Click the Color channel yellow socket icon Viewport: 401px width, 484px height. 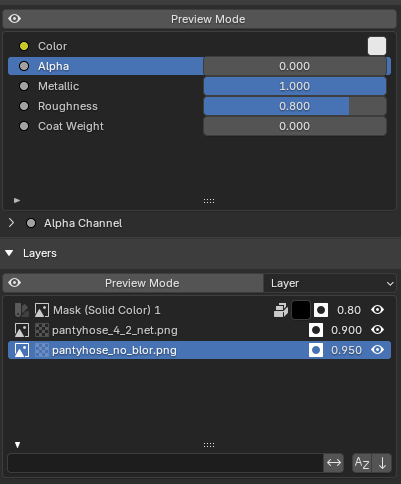point(24,46)
